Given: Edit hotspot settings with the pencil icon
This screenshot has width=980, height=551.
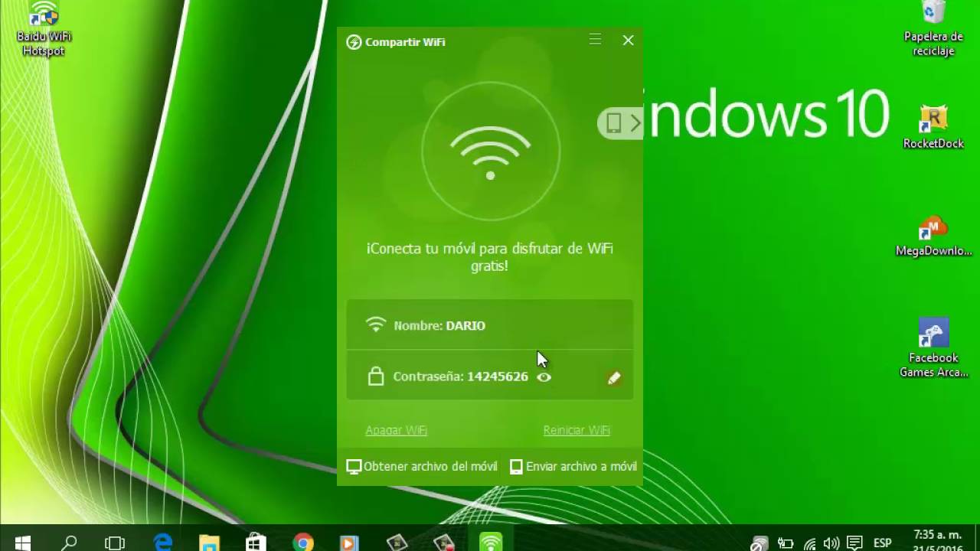Looking at the screenshot, I should pyautogui.click(x=614, y=378).
